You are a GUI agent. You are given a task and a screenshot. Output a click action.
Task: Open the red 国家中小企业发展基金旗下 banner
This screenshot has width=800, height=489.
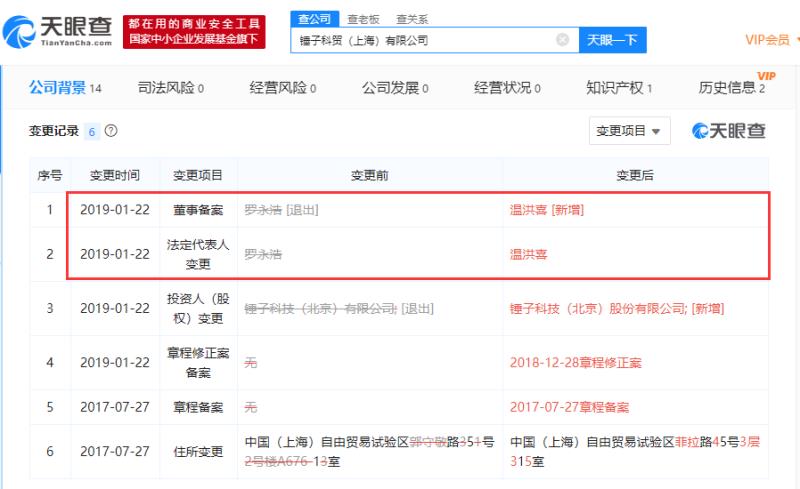194,32
